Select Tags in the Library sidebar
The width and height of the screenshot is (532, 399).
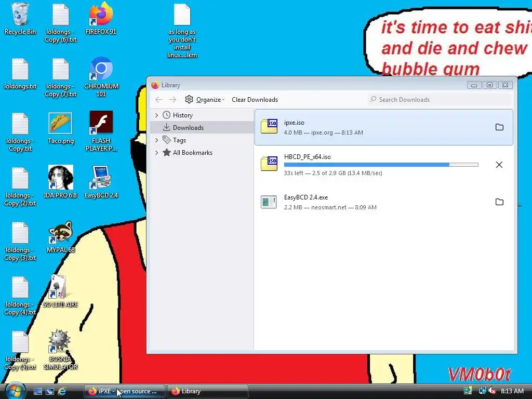click(x=202, y=140)
